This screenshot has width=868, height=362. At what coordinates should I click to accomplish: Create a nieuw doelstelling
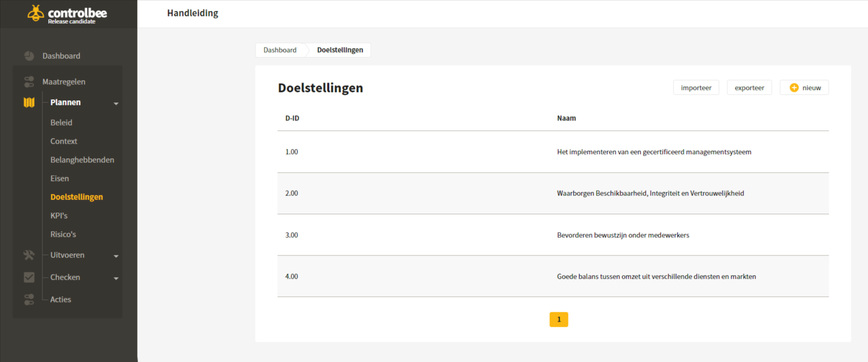(x=804, y=88)
